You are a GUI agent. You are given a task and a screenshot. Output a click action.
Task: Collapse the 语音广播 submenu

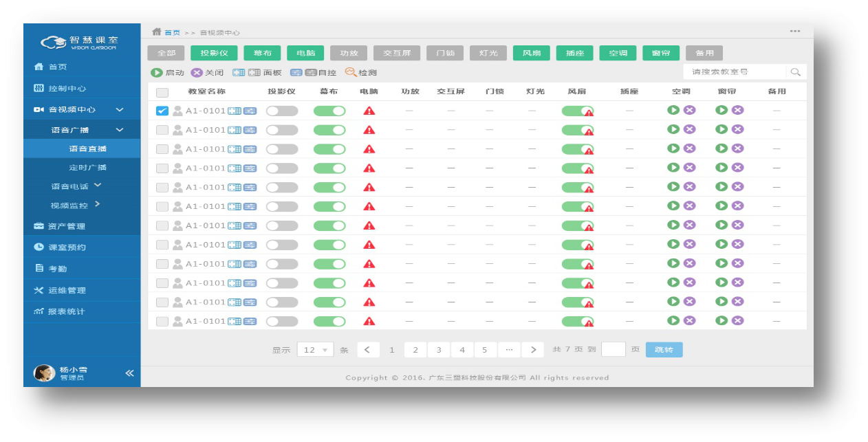(120, 130)
